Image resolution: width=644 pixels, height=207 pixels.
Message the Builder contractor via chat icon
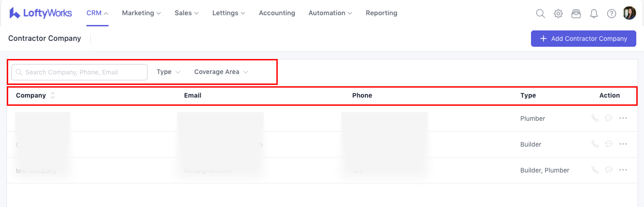609,144
